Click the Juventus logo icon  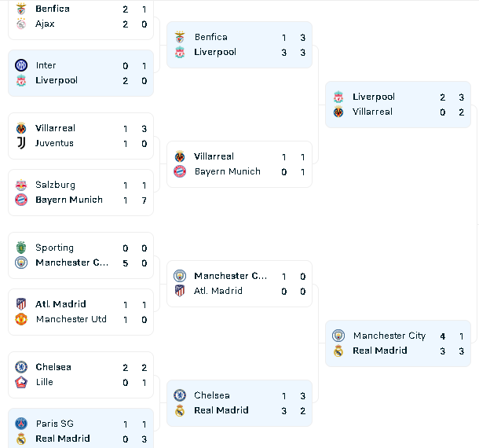(21, 143)
